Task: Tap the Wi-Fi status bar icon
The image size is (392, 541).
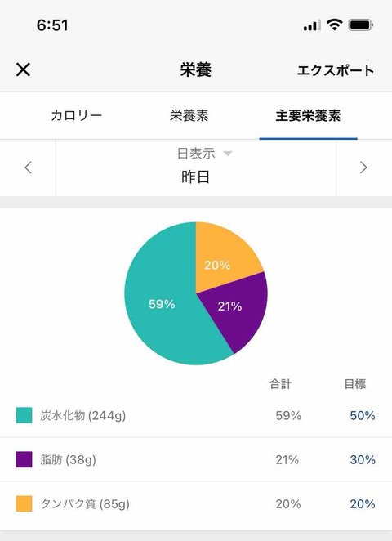Action: pyautogui.click(x=334, y=25)
